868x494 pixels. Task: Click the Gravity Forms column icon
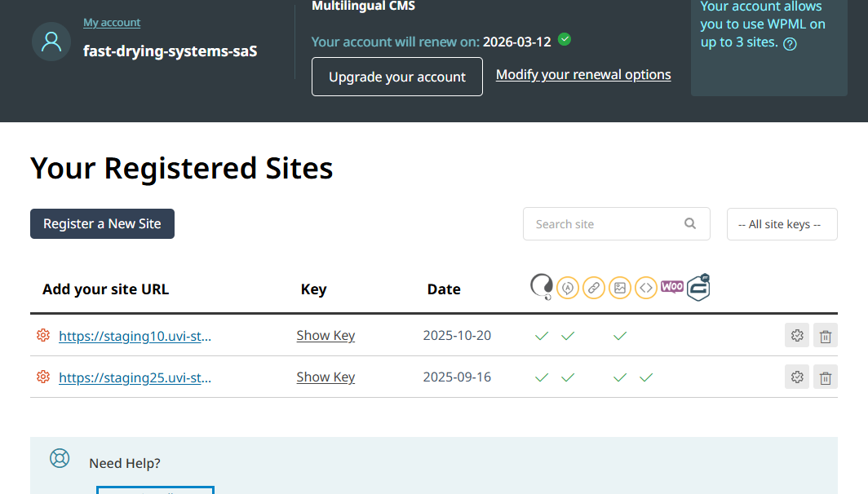click(x=698, y=287)
